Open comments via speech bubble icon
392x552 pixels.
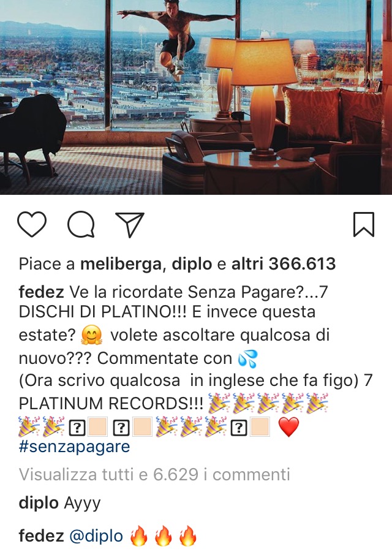(x=81, y=225)
